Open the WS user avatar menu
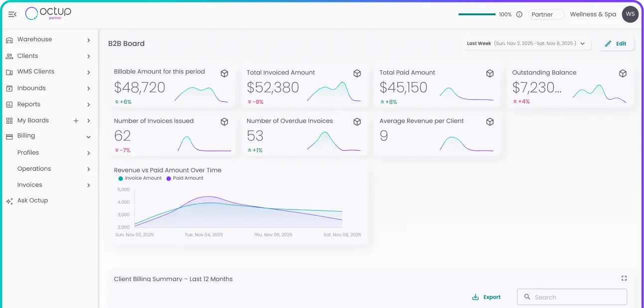The height and width of the screenshot is (308, 644). tap(630, 14)
